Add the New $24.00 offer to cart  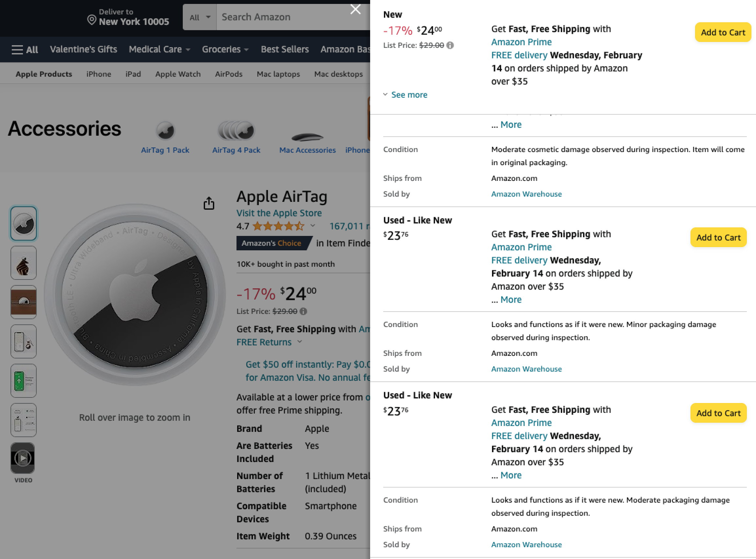[723, 32]
